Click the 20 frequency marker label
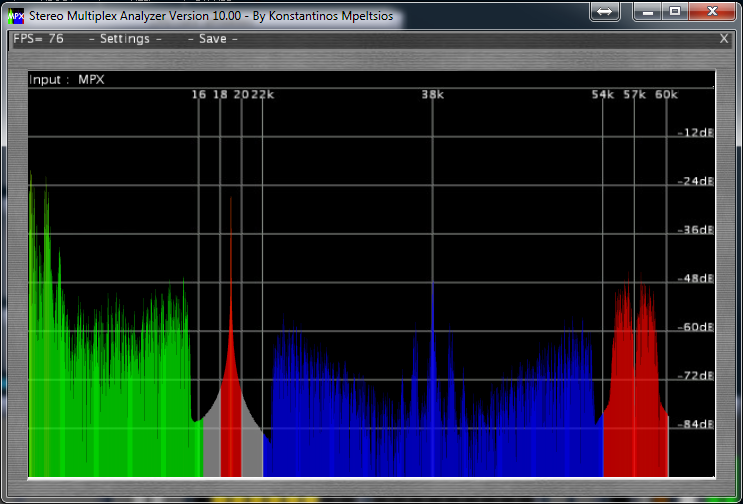This screenshot has width=743, height=504. [241, 95]
